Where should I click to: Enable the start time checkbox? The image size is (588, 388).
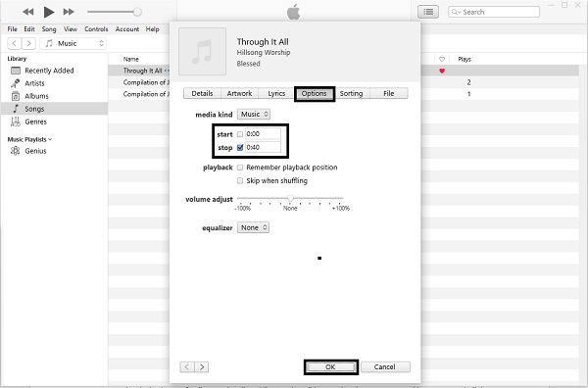pyautogui.click(x=240, y=134)
